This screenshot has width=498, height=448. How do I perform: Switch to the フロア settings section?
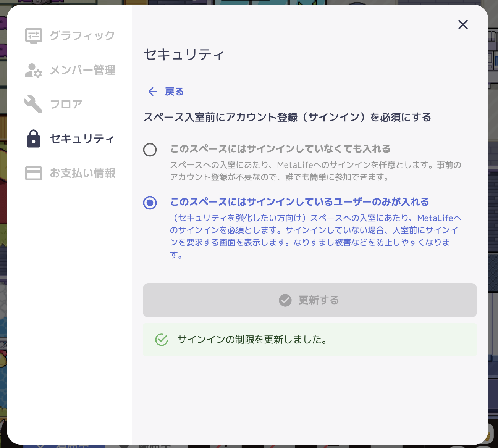66,104
